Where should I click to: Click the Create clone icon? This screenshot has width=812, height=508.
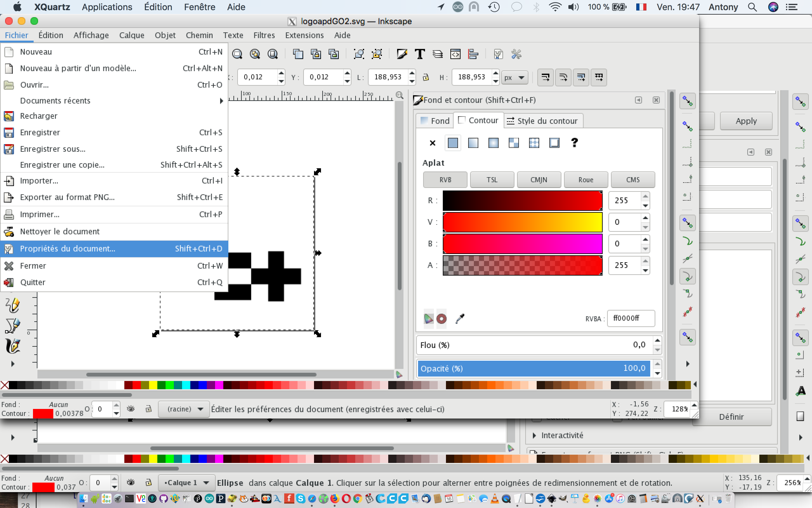[x=316, y=54]
